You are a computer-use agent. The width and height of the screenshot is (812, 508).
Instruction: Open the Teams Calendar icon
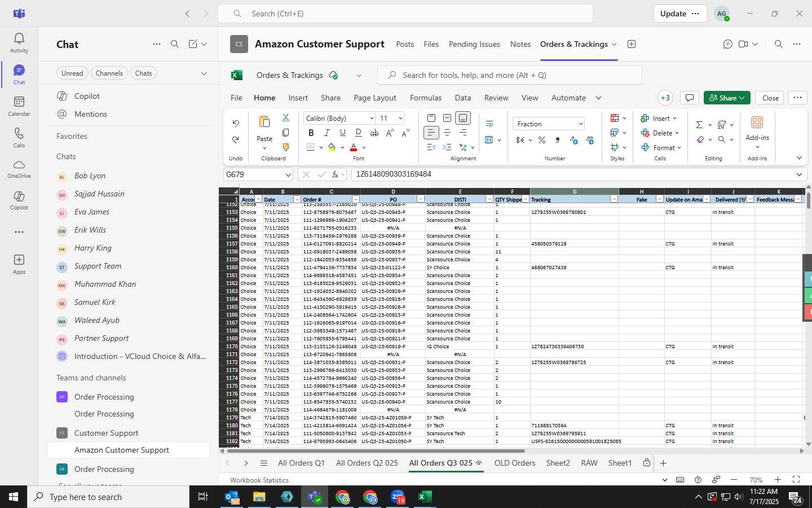tap(19, 106)
